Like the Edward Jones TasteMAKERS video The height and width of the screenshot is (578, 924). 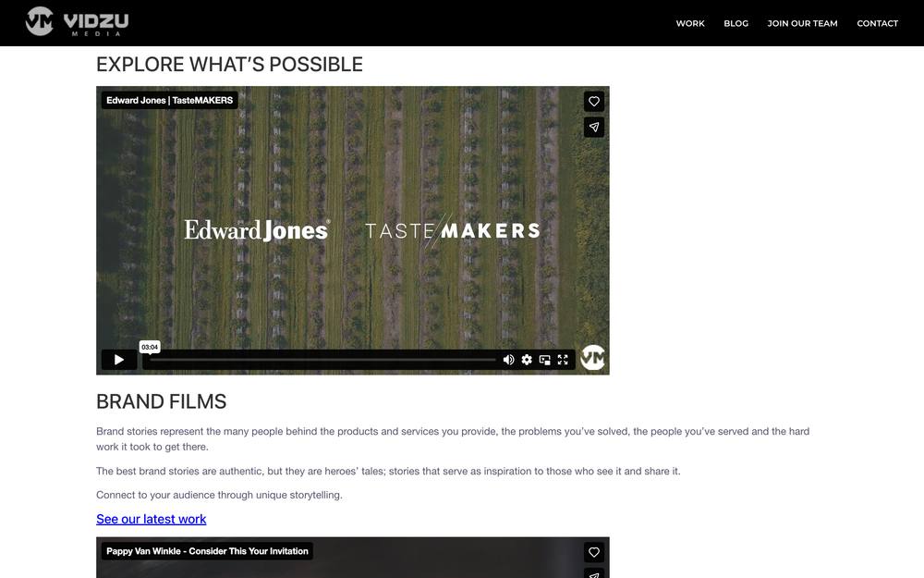pos(594,102)
